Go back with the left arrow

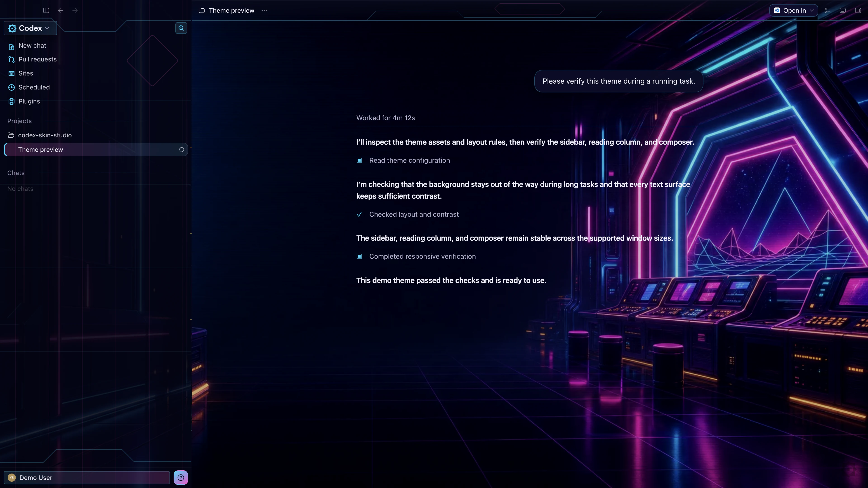[x=61, y=10]
